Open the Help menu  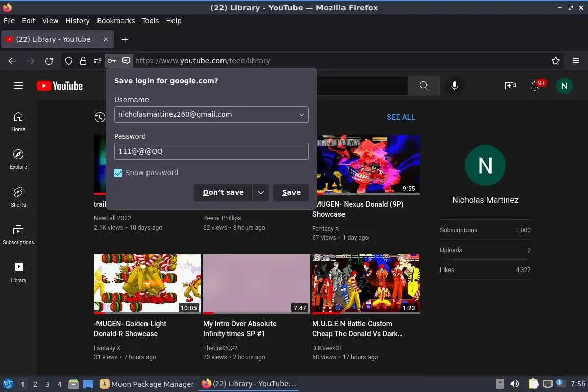(174, 21)
